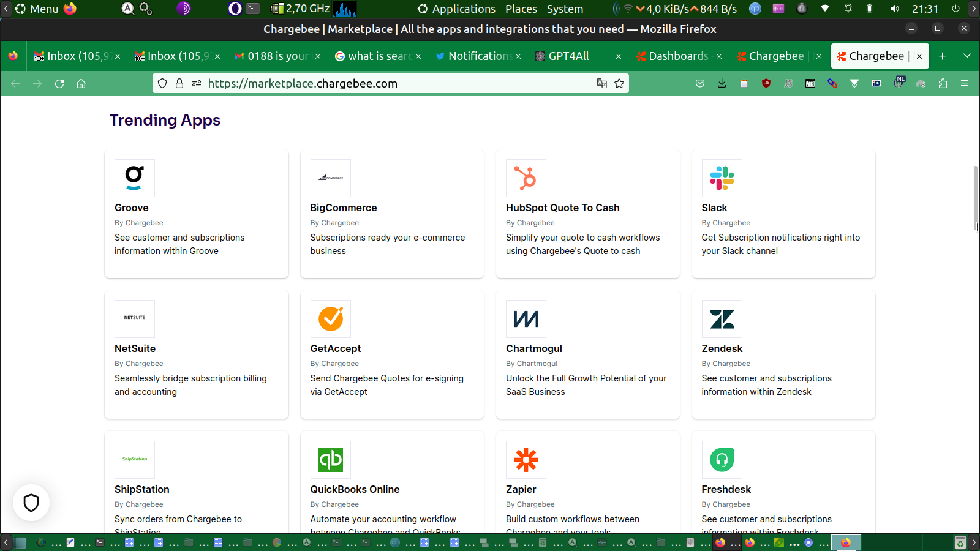This screenshot has width=980, height=551.
Task: Click the Zapier title text
Action: point(521,490)
